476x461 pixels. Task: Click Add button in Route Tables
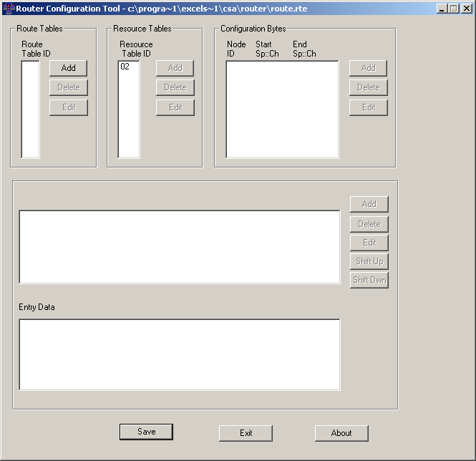point(68,68)
